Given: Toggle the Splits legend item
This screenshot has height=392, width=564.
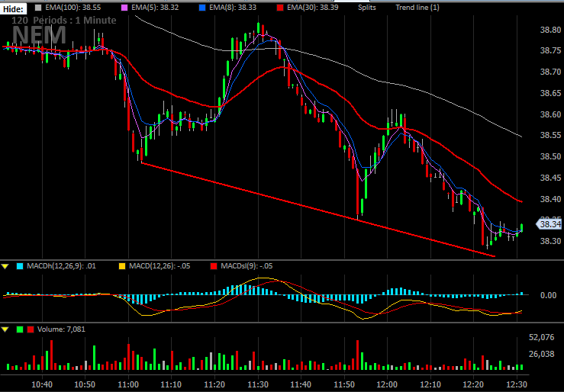Looking at the screenshot, I should click(367, 7).
